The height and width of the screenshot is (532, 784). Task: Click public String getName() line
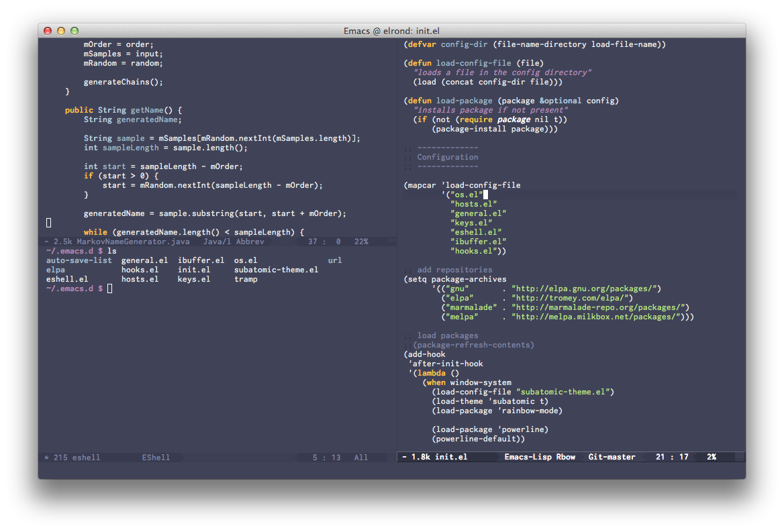tap(124, 110)
